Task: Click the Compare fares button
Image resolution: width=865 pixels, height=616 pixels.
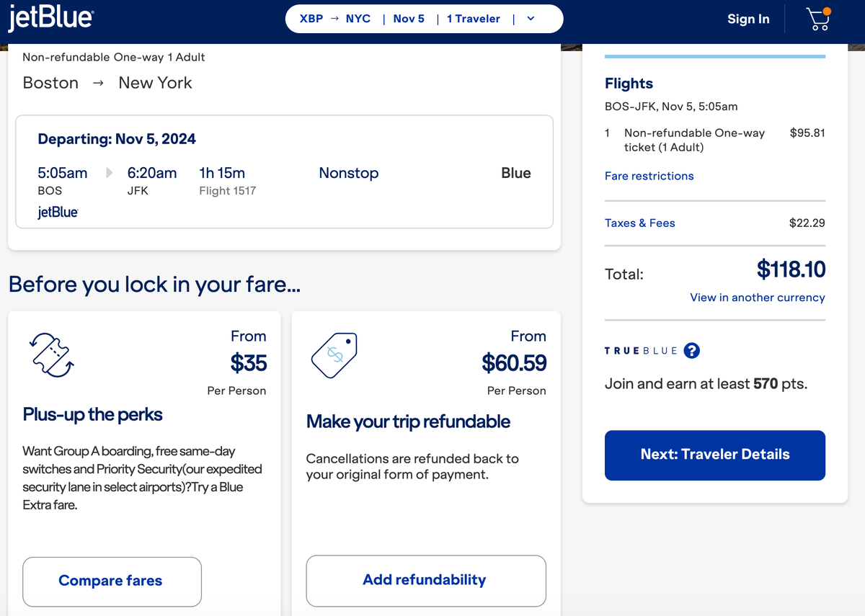Action: 111,581
